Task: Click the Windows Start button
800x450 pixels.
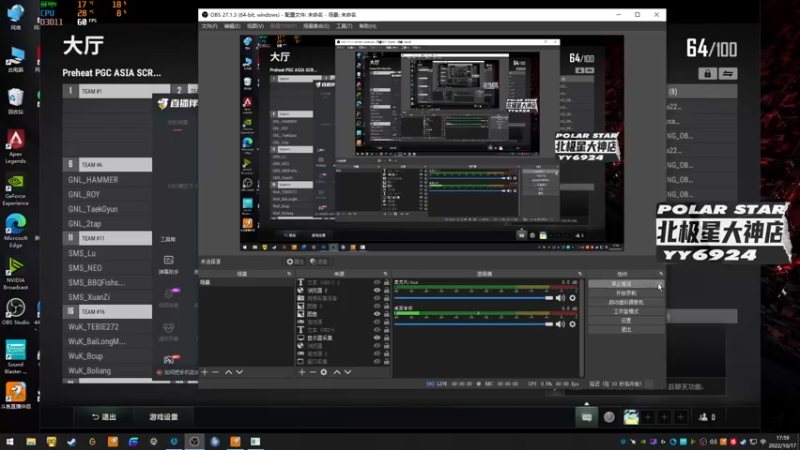Action: (10, 441)
